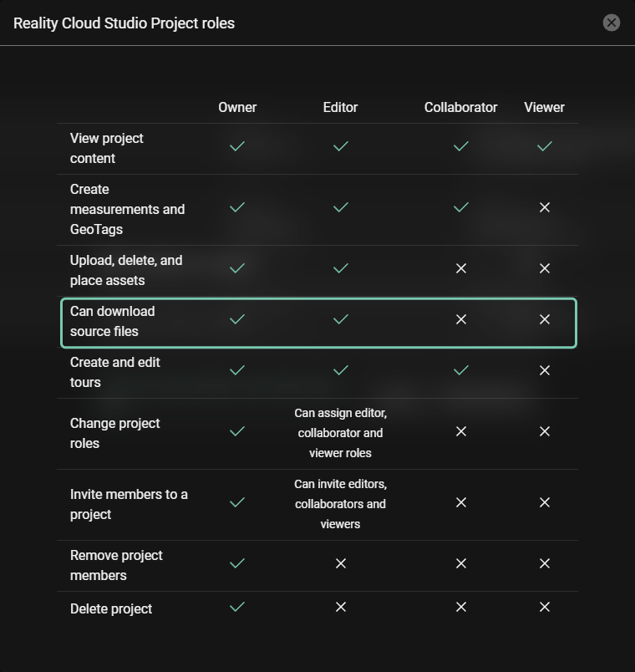Click Owner checkmark for View project content
Screen dimensions: 635x672
pos(237,146)
